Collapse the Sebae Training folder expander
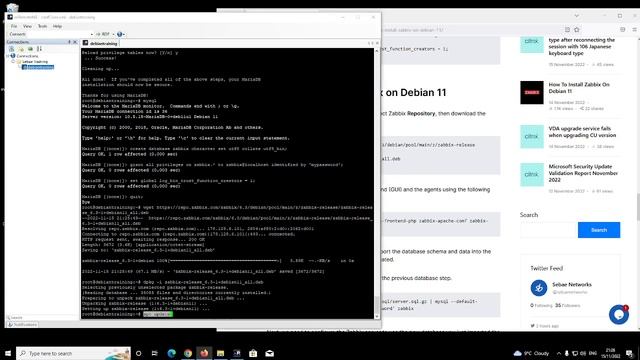640x360 pixels. [13, 62]
